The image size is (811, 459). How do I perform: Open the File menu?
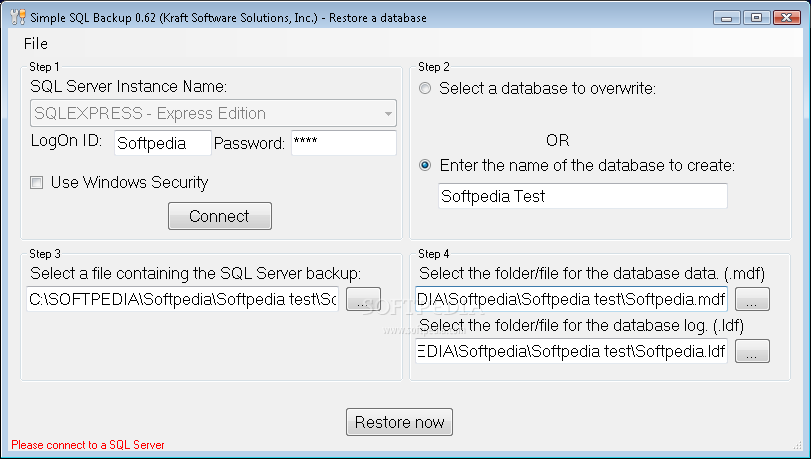[36, 43]
